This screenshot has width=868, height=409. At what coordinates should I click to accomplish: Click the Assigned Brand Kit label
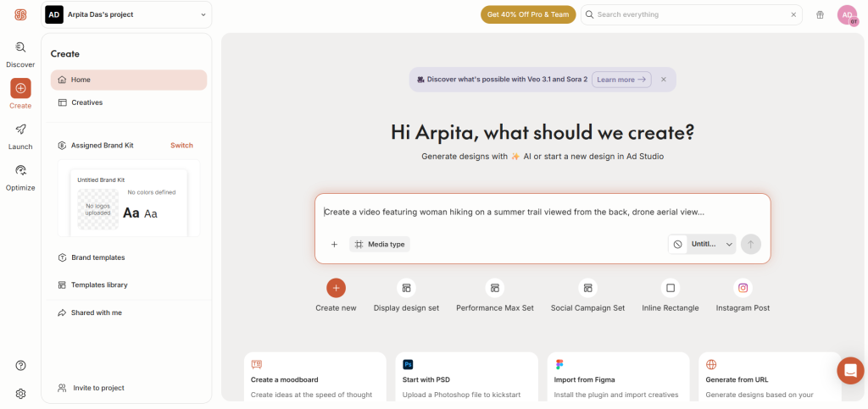[102, 146]
